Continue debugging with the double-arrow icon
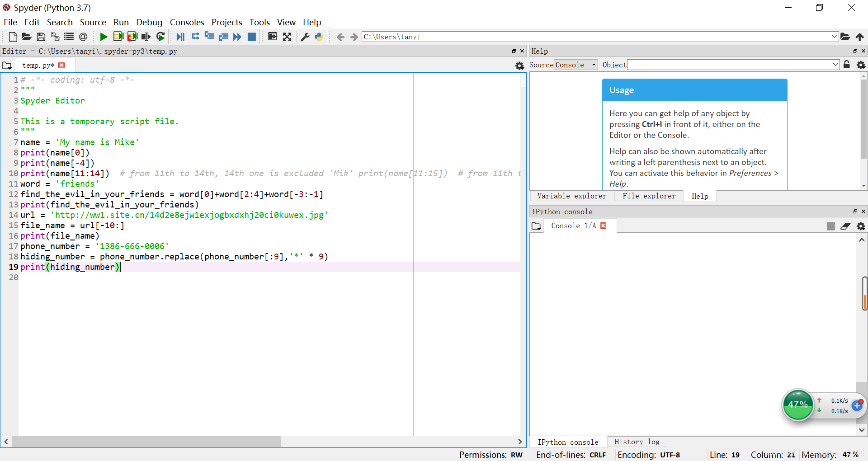This screenshot has width=868, height=461. 237,37
